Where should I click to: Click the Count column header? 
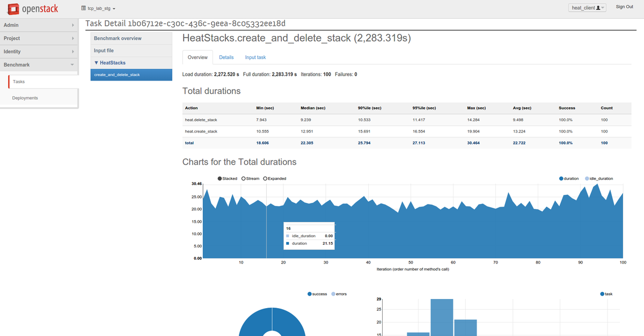pyautogui.click(x=606, y=108)
